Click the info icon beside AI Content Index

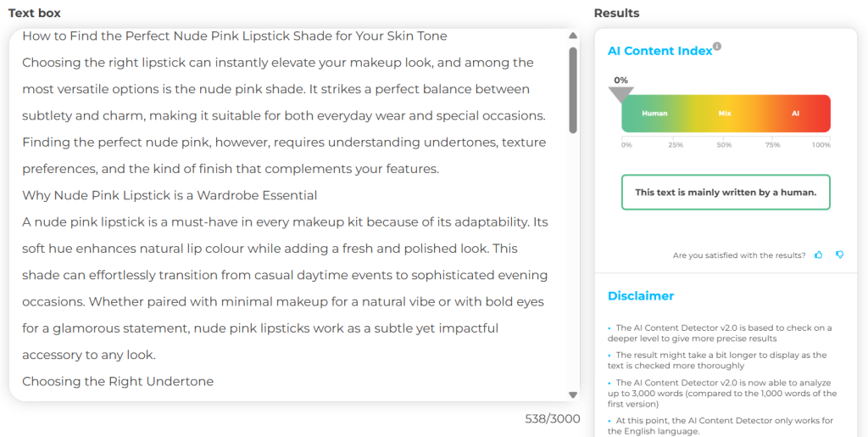pyautogui.click(x=717, y=47)
